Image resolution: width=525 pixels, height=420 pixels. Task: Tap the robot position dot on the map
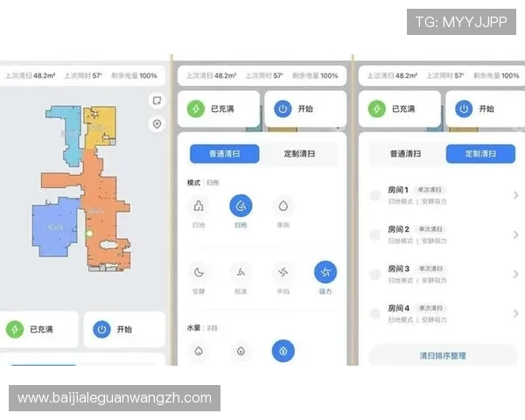tap(89, 233)
